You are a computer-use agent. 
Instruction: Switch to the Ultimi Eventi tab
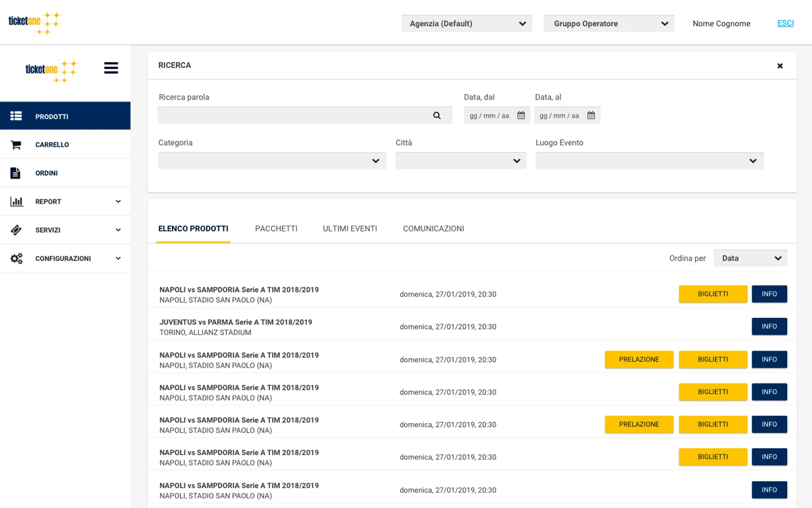(350, 229)
